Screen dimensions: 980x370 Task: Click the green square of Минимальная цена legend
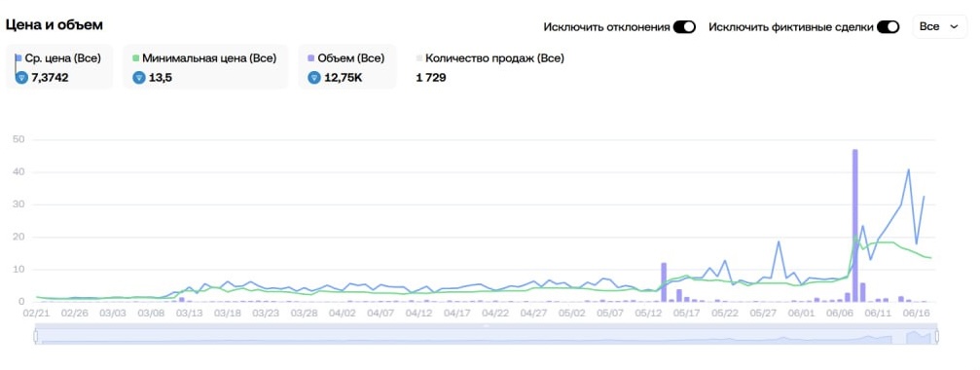tap(135, 58)
